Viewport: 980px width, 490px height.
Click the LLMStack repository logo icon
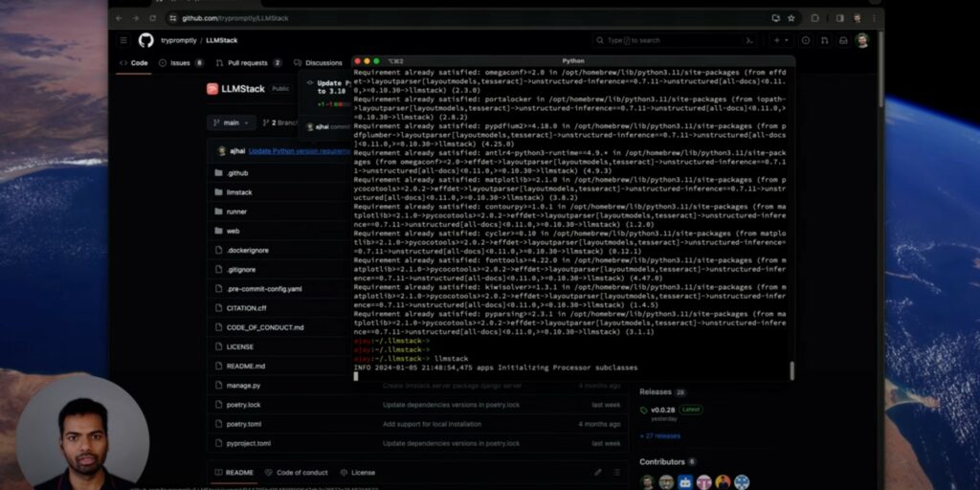pos(212,89)
